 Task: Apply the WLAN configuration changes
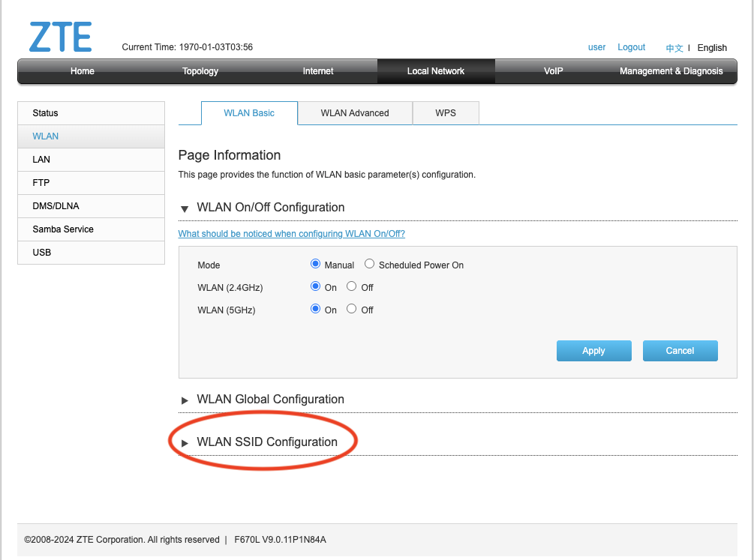[x=593, y=350]
